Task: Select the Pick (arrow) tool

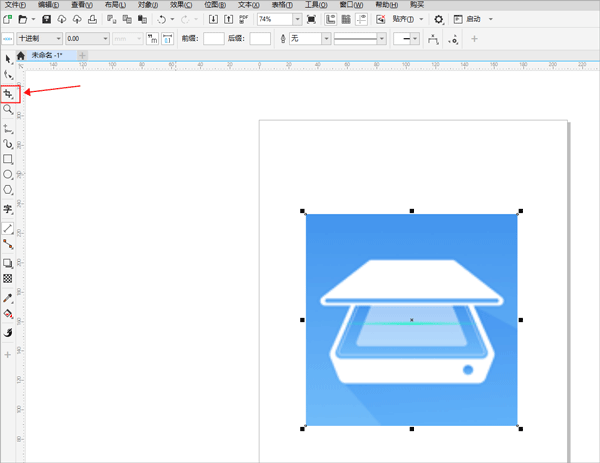Action: [8, 60]
